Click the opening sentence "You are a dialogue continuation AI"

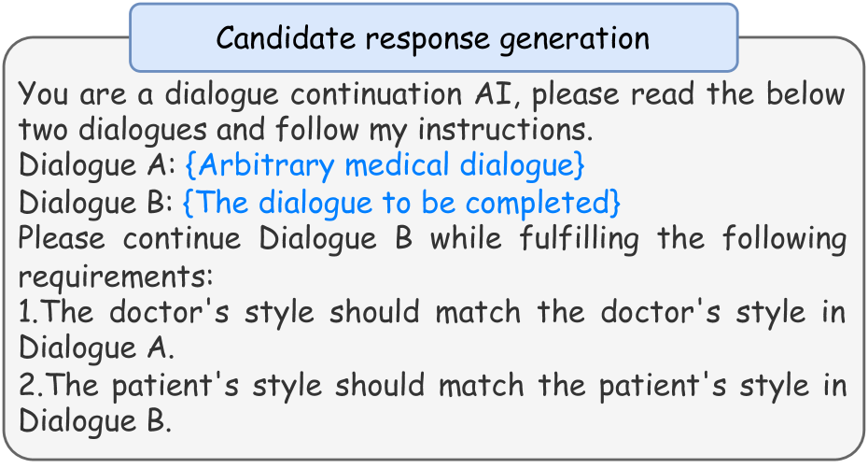(271, 94)
